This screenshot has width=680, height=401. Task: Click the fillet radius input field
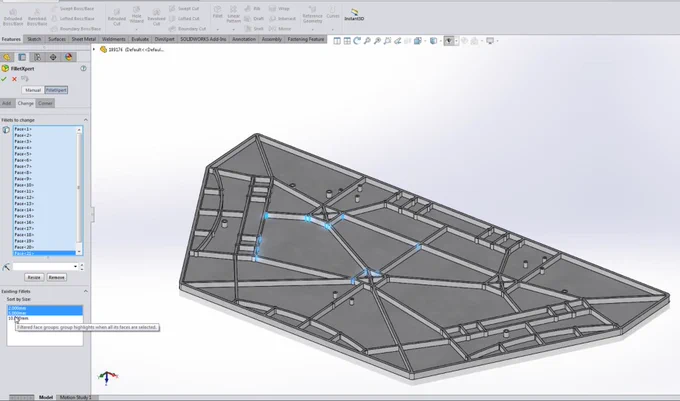[45, 267]
